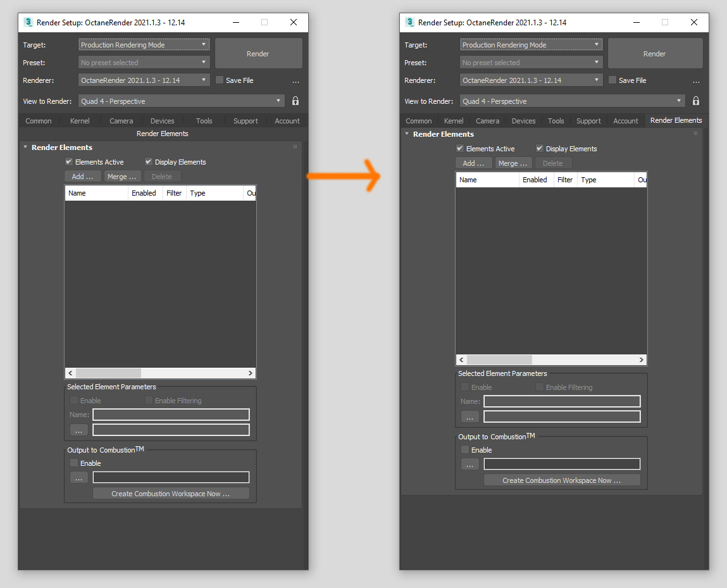Screen dimensions: 727x588
Task: Uncheck Elements Active in left window
Action: pos(68,162)
